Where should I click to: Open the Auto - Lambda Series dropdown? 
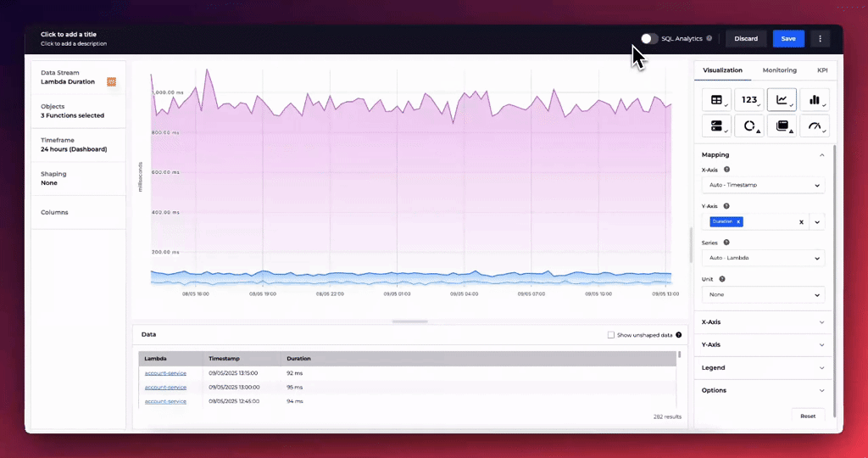point(763,258)
